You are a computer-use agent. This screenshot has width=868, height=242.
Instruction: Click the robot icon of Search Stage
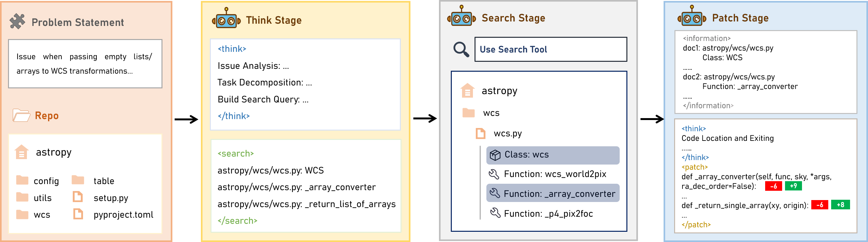461,16
